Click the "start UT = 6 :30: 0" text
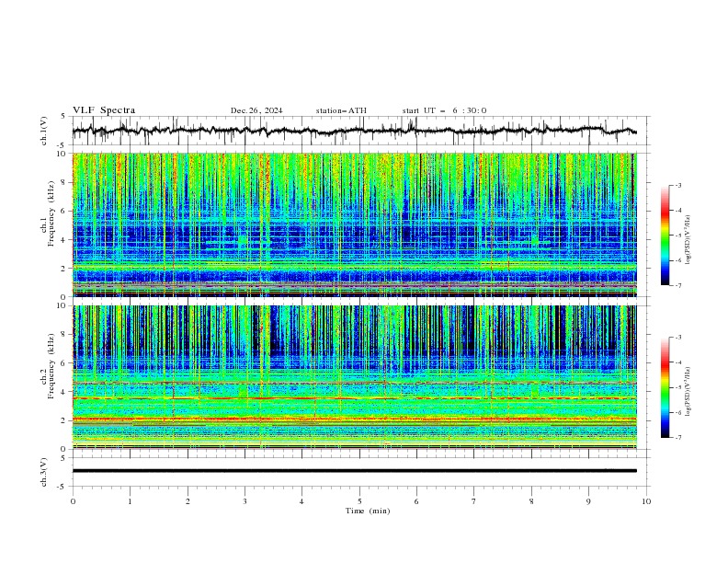The width and height of the screenshot is (728, 563). 444,110
